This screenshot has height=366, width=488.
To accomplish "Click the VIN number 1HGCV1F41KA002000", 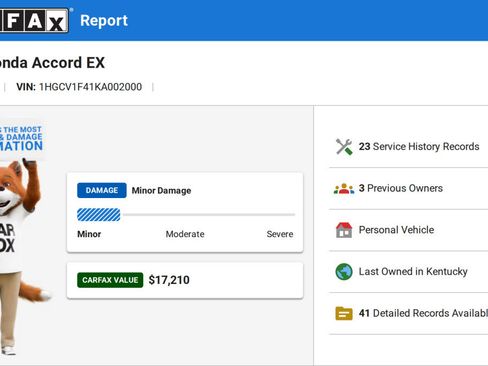I will (x=90, y=87).
